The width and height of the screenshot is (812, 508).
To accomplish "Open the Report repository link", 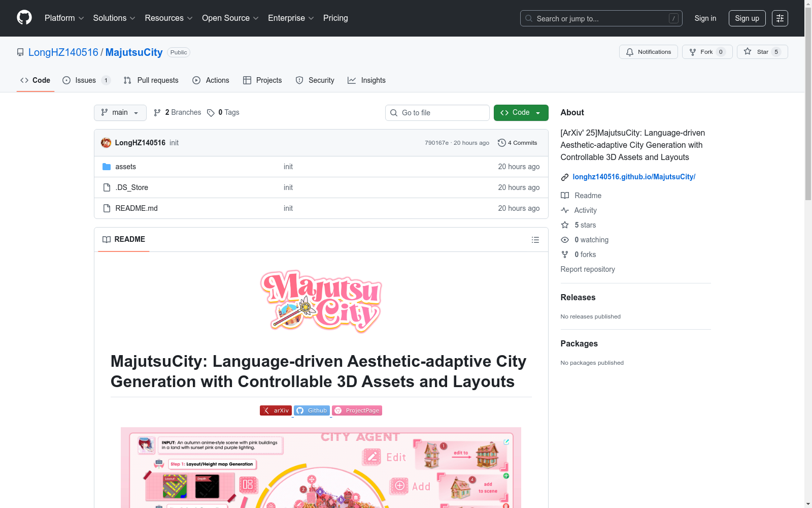I will [588, 269].
